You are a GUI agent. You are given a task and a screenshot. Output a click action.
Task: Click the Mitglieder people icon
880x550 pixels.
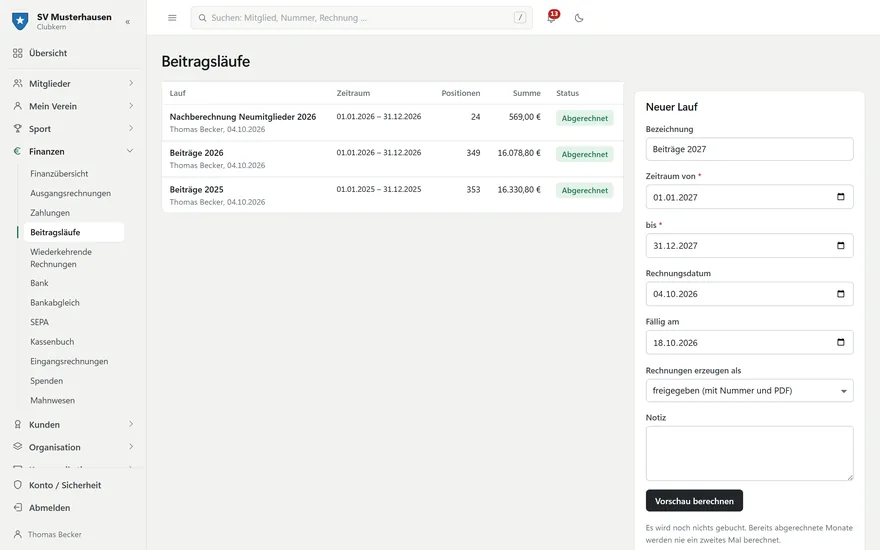(18, 83)
